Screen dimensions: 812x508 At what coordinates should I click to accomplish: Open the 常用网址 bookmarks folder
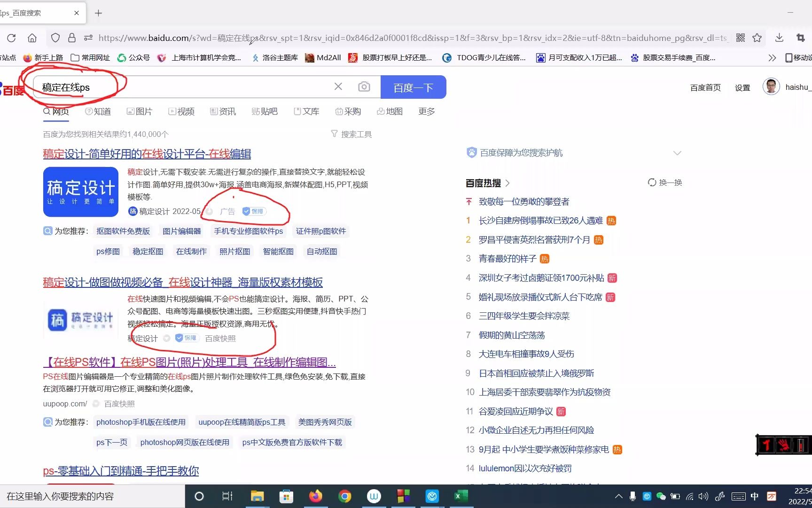(x=90, y=58)
